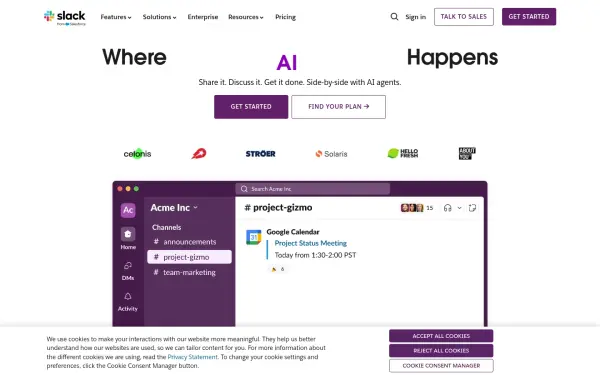Viewport: 600px width, 375px height.
Task: Select the team-marketing channel
Action: coord(189,272)
